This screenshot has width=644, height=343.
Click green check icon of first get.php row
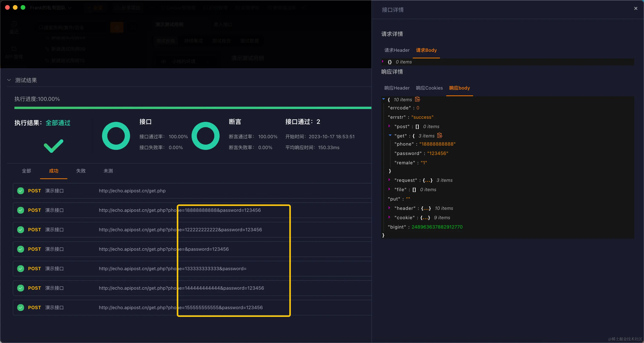coord(20,191)
